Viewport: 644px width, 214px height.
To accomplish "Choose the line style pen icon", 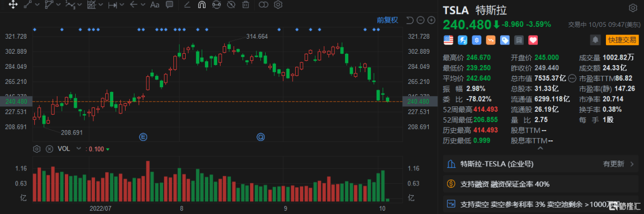I will (187, 5).
